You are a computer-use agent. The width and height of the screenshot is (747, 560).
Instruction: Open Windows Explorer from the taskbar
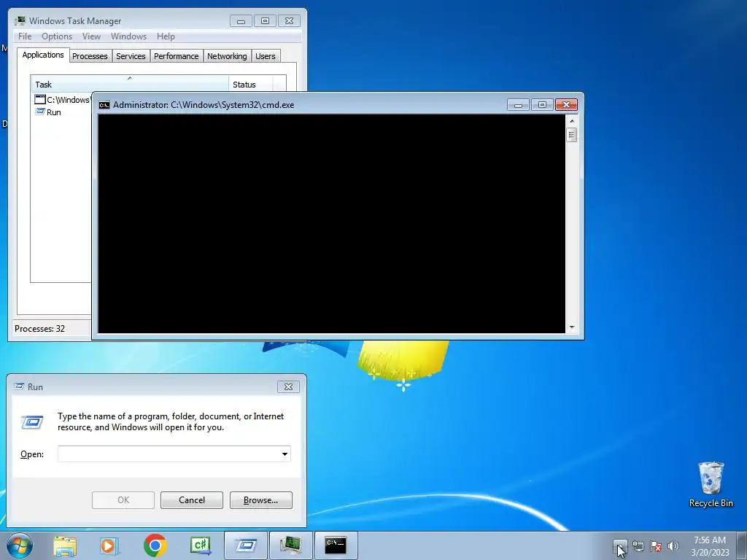point(65,545)
